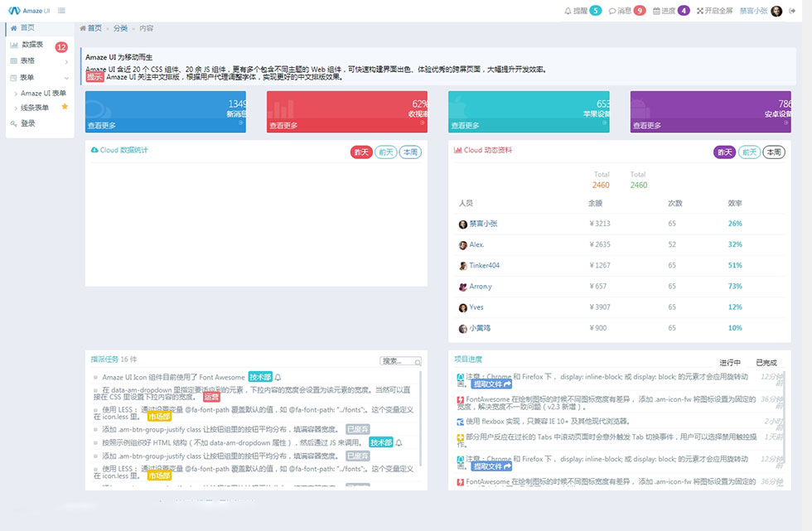Click the task list's vertical scrollbar
Viewport: 812px width, 531px height.
pos(421,418)
